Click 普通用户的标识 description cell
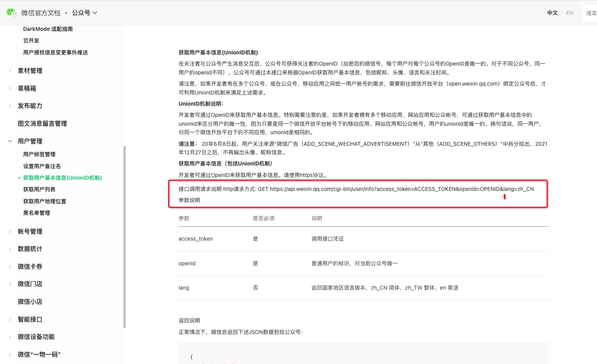 354,263
